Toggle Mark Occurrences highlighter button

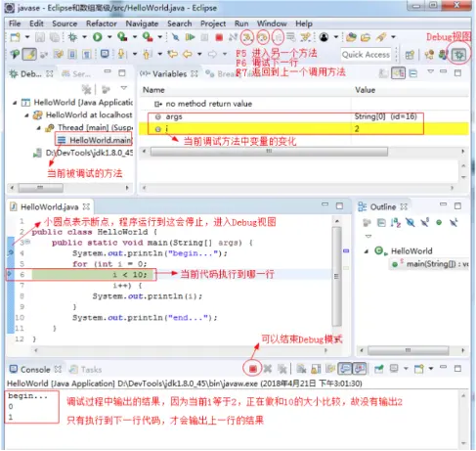tap(29, 54)
